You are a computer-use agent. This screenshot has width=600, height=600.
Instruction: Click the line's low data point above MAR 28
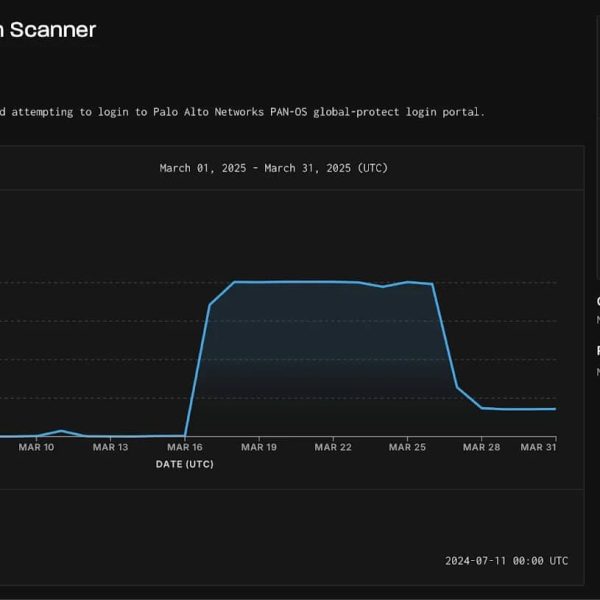pos(481,408)
